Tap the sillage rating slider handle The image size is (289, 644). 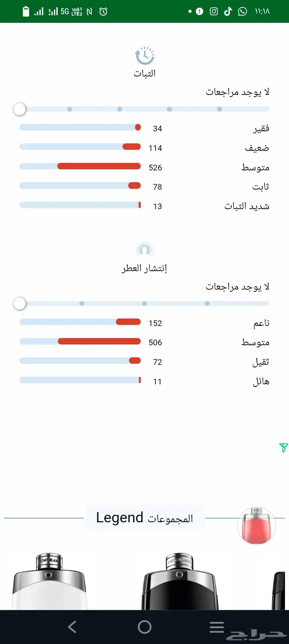coord(19,304)
